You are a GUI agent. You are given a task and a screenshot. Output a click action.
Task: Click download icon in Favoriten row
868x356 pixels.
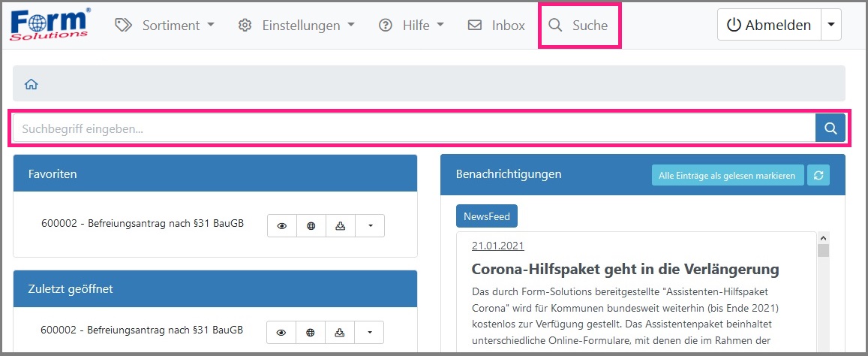click(x=341, y=225)
